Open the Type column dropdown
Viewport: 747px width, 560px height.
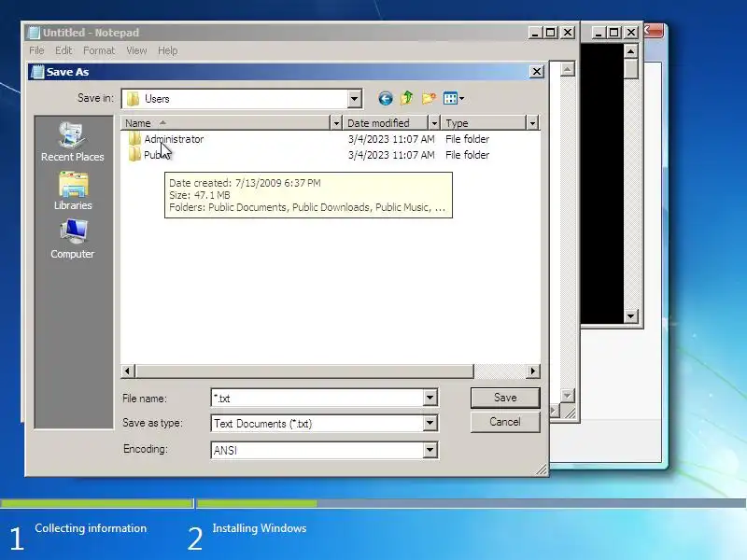click(532, 123)
